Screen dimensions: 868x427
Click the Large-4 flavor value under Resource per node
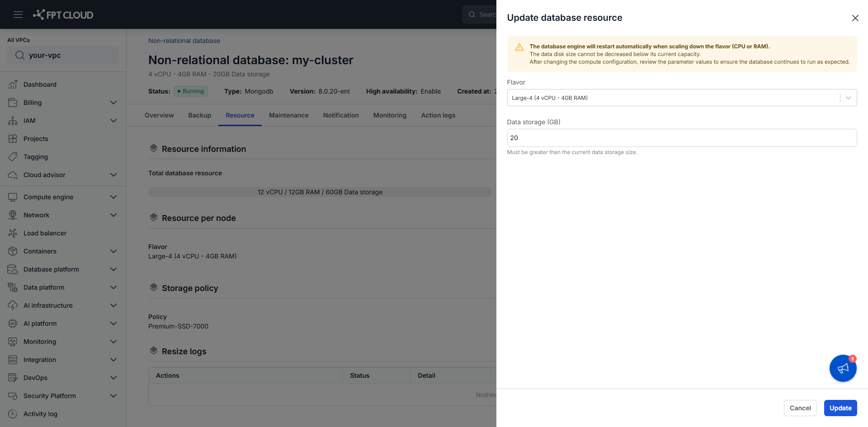click(x=193, y=256)
